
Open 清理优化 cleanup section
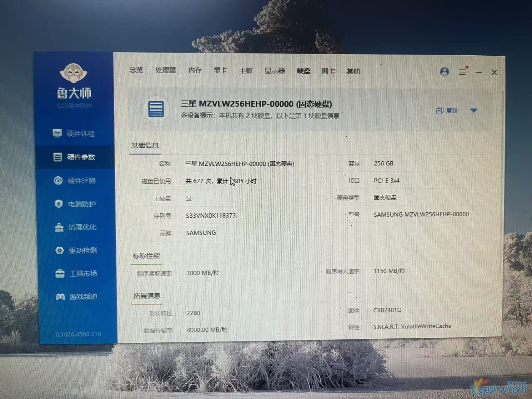76,227
